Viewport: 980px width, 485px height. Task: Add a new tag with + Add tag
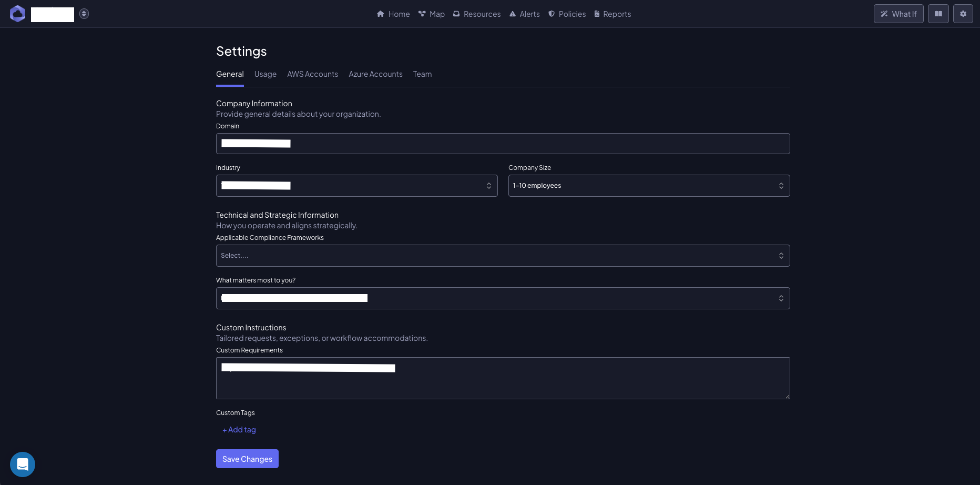tap(239, 429)
